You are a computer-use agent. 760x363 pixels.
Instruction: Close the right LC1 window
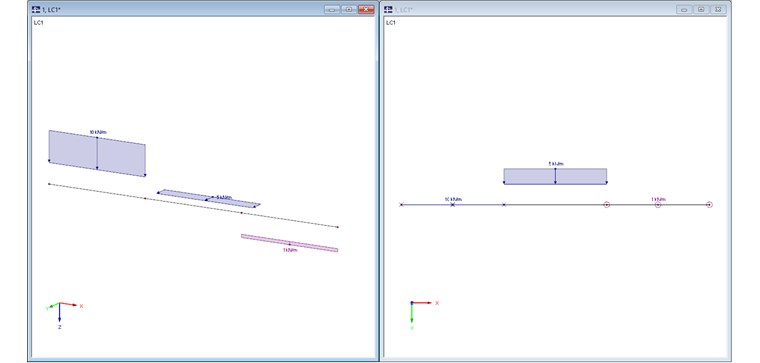tap(718, 9)
